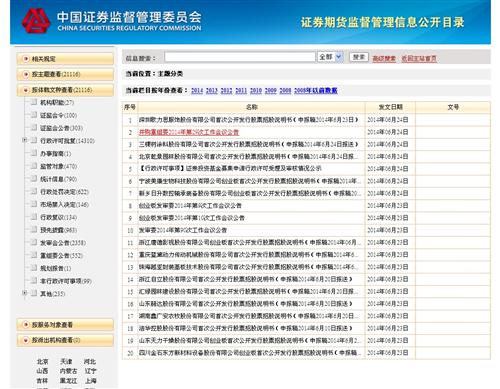Click the 发文日期 column header
Viewport: 500px width, 389px height.
390,107
